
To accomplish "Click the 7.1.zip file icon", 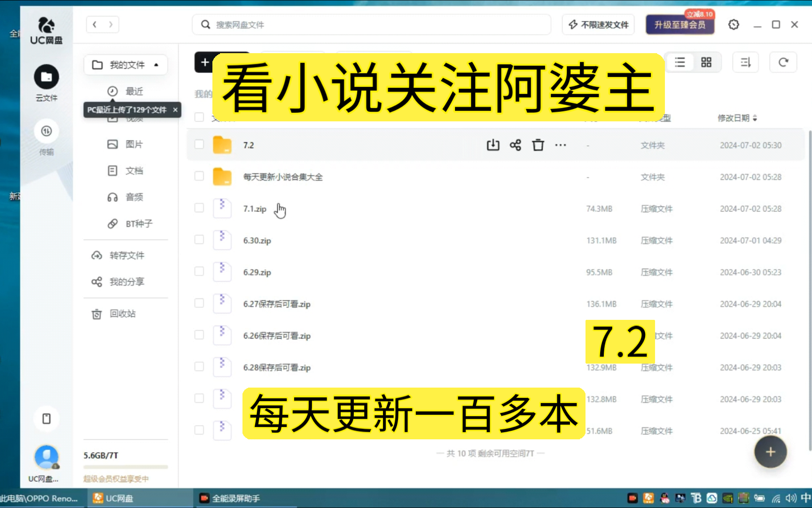I will coord(222,208).
